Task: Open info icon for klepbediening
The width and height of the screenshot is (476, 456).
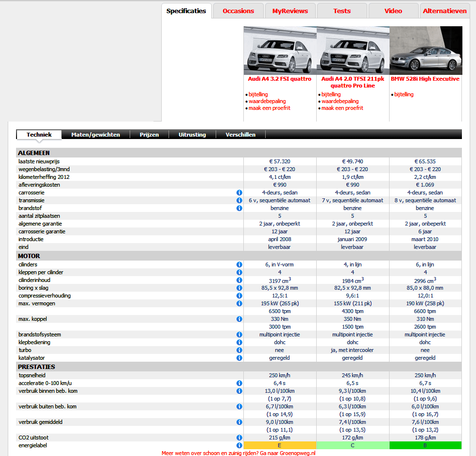Action: coord(239,342)
